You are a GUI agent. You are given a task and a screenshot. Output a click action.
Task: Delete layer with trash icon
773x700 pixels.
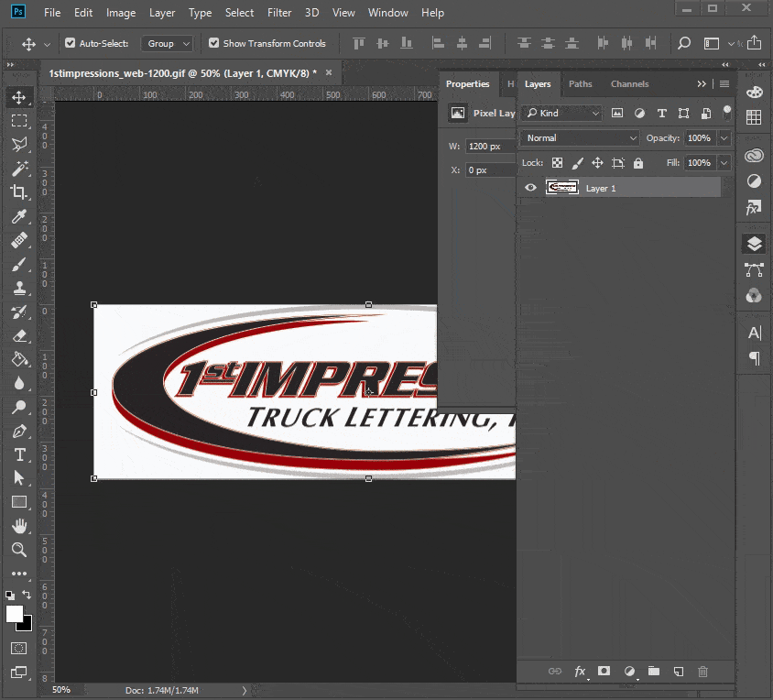703,672
